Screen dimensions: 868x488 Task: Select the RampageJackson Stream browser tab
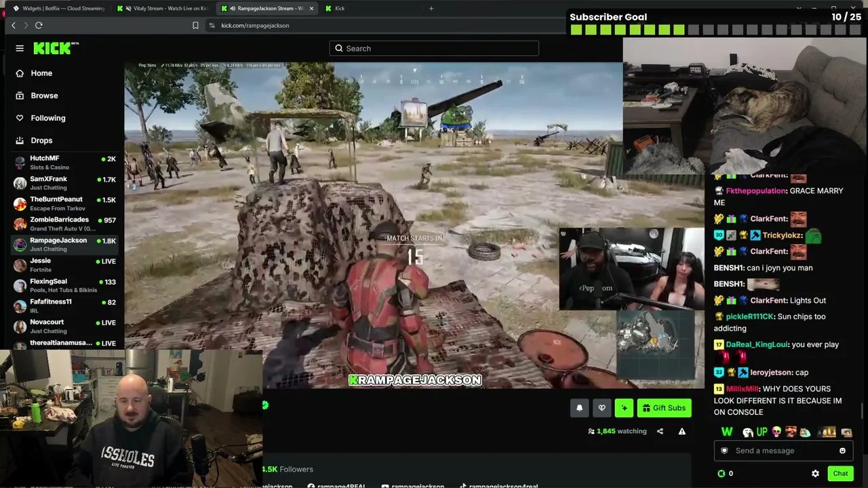(x=268, y=8)
